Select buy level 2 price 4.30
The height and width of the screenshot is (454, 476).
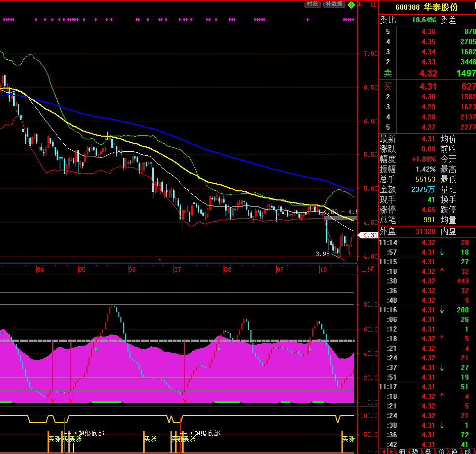coord(428,97)
